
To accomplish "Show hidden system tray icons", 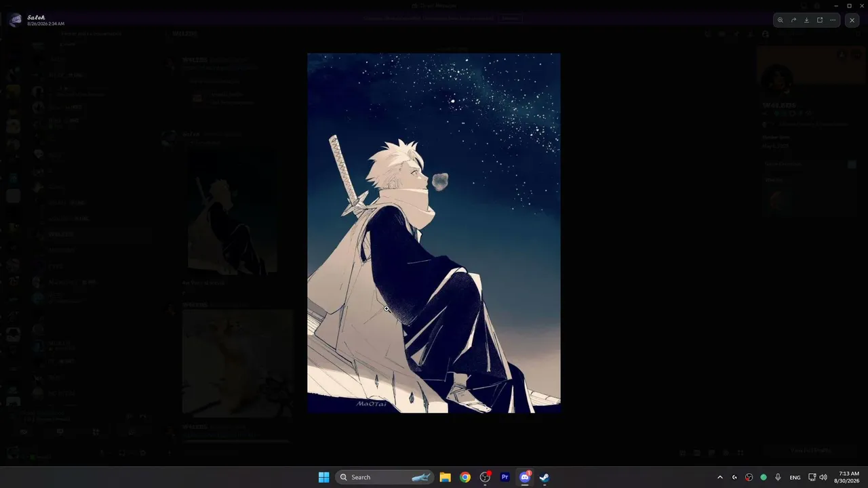I will pos(720,477).
